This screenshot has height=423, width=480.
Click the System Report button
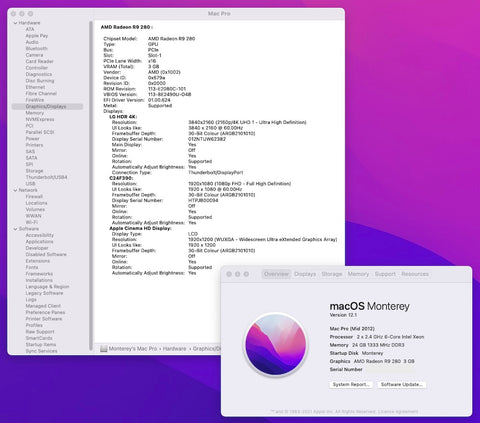point(351,384)
